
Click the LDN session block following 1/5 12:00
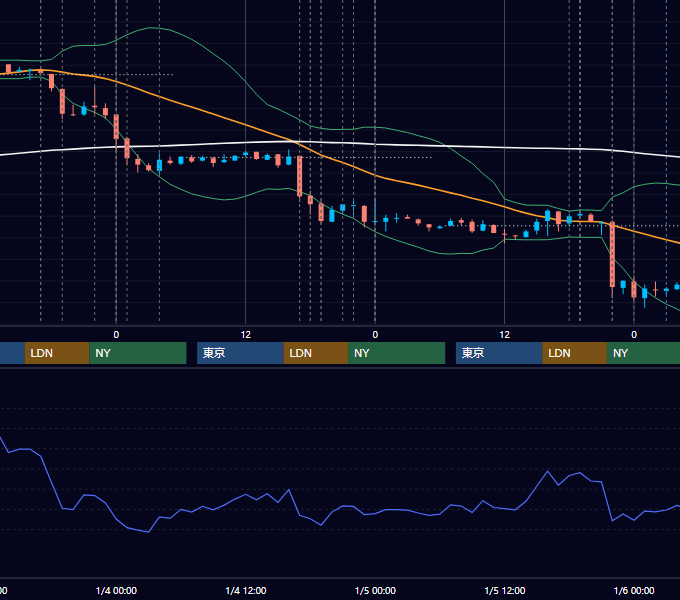pyautogui.click(x=575, y=353)
